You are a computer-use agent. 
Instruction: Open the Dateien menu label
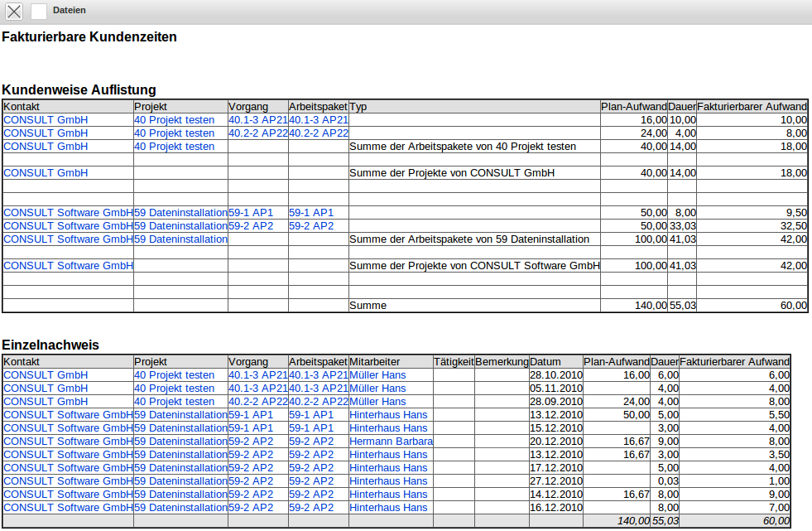(x=69, y=11)
